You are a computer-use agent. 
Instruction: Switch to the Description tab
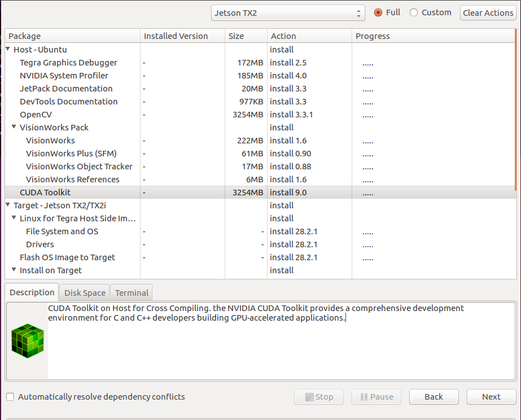tap(32, 292)
